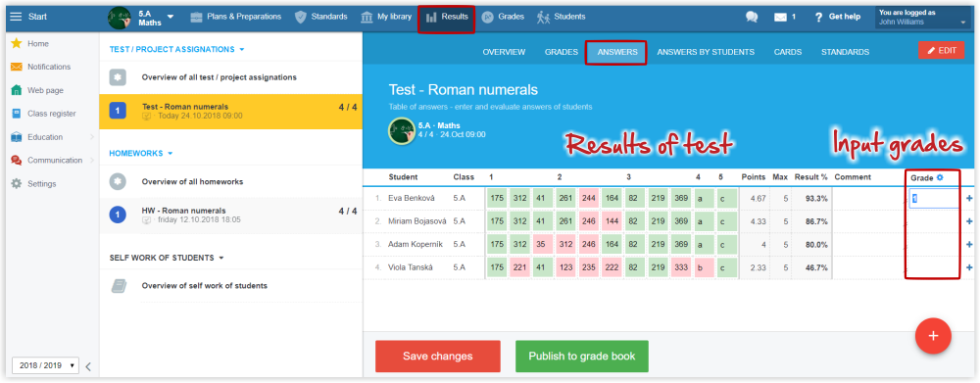Switch to the Answers by Students tab

pos(705,52)
